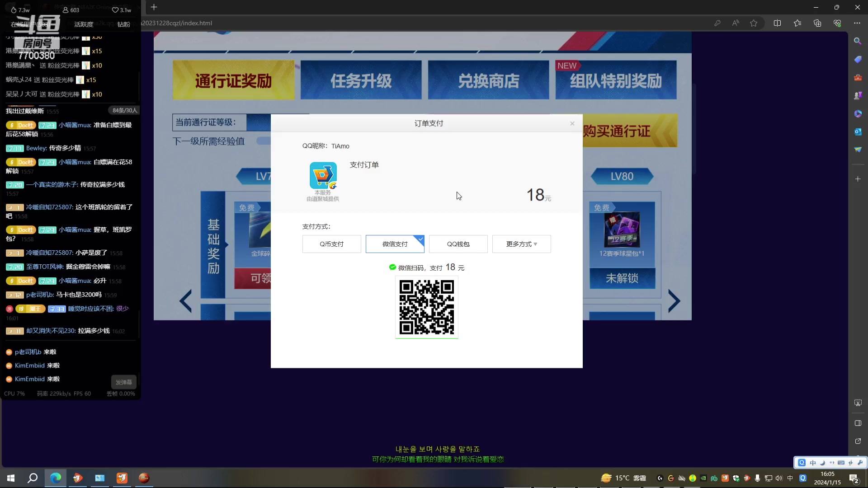Select Q币支付 payment method

pyautogui.click(x=331, y=244)
